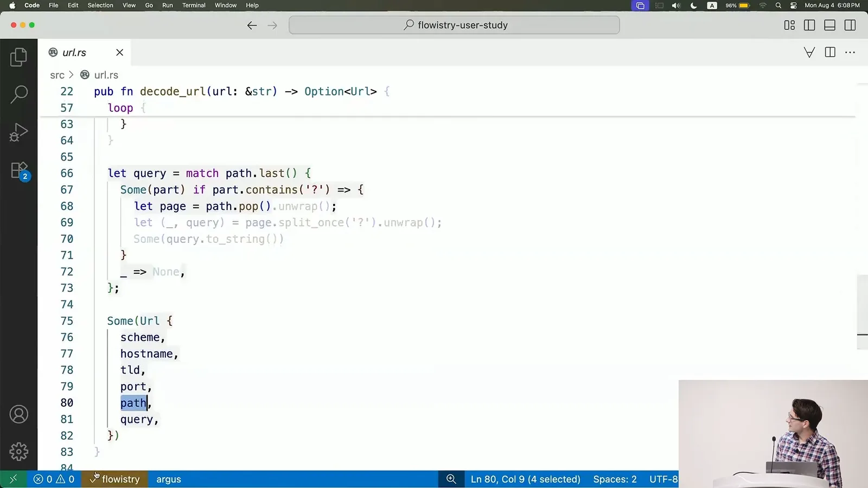Open the flowistry-user-study command center search
This screenshot has width=868, height=488.
pyautogui.click(x=454, y=25)
